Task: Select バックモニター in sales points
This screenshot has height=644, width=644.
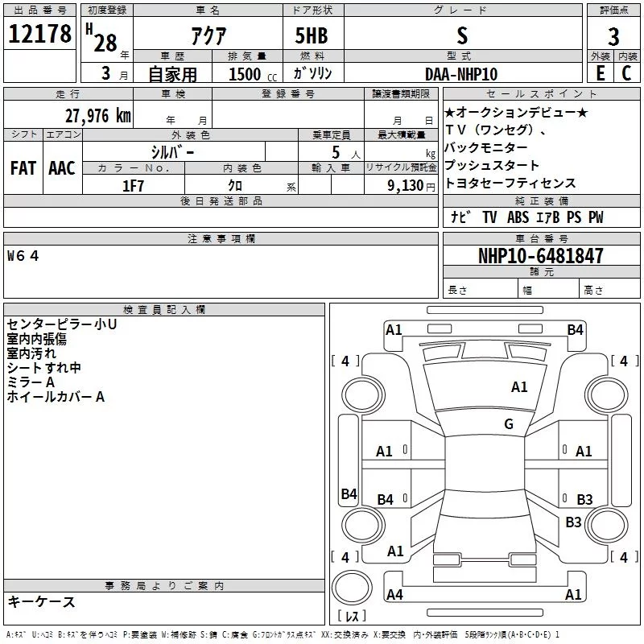Action: click(485, 147)
